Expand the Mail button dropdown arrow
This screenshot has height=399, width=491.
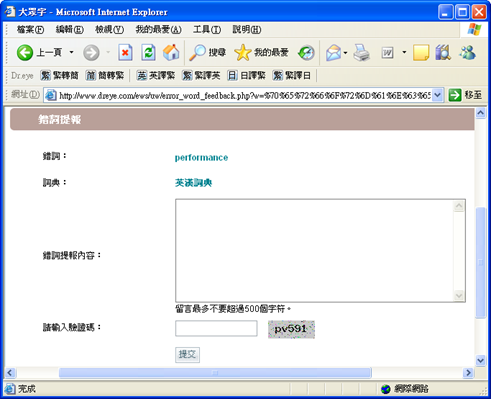click(345, 53)
